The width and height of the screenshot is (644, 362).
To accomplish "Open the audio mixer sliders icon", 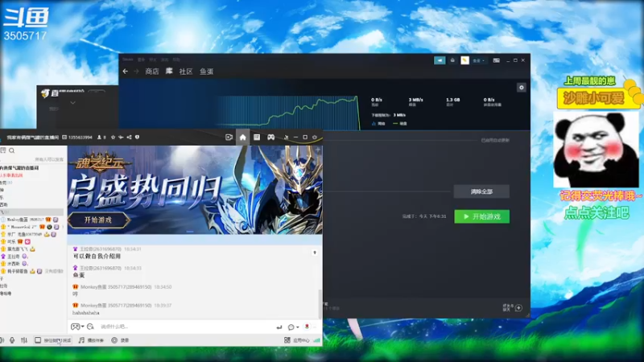I will coord(24,340).
